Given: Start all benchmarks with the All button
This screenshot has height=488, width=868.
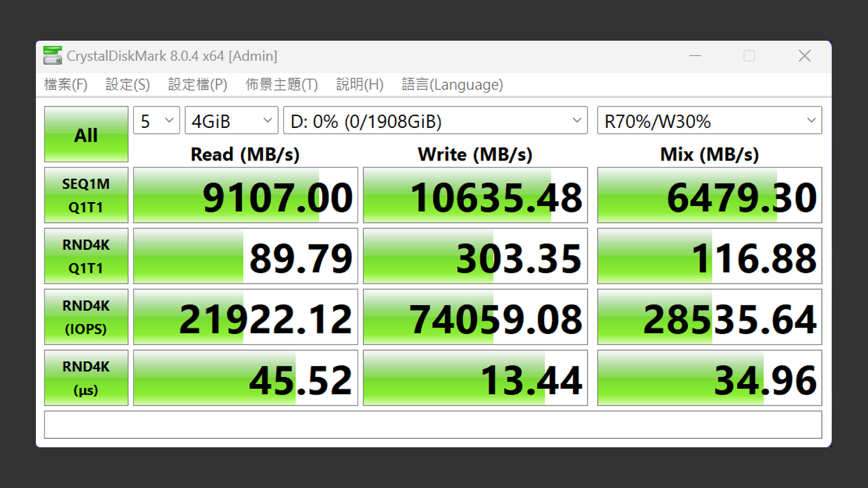Looking at the screenshot, I should point(86,134).
